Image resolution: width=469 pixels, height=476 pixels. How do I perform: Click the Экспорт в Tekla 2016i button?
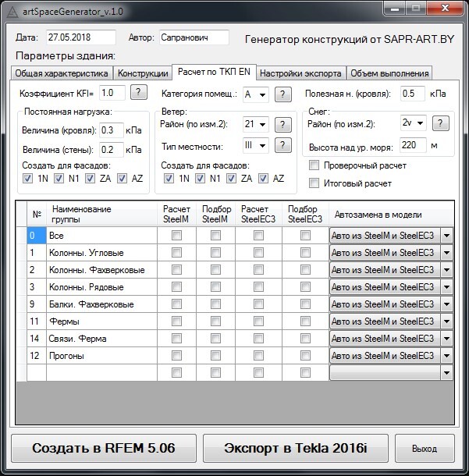295,449
